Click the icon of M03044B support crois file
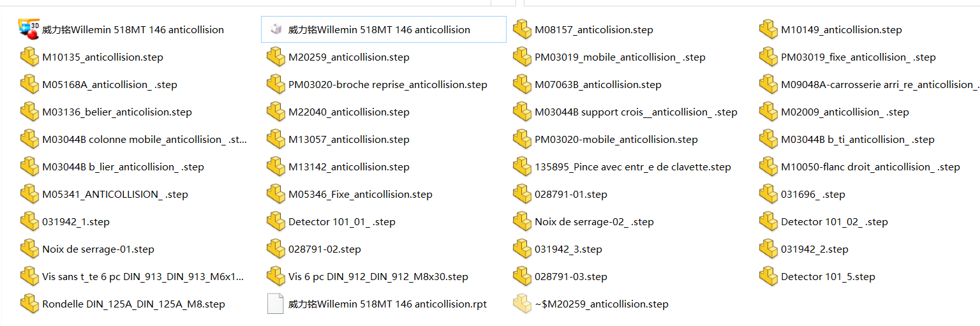 point(523,112)
